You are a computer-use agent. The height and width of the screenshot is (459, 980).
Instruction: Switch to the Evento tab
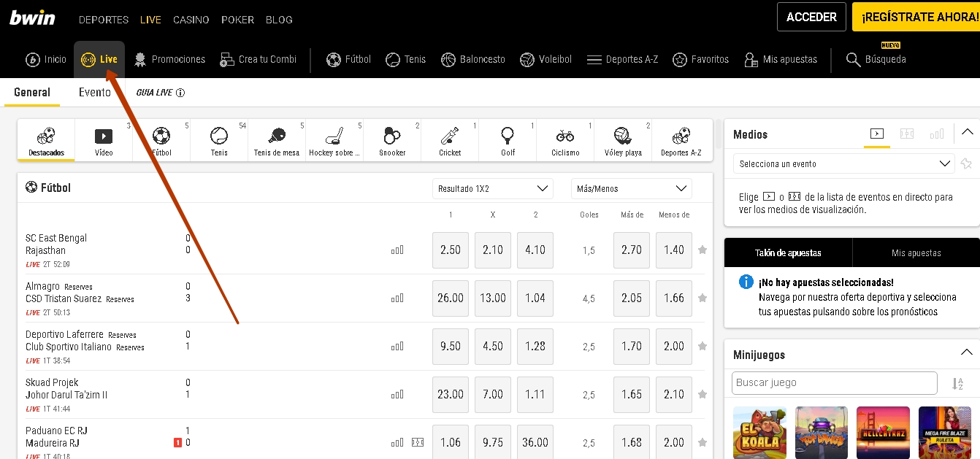tap(95, 93)
